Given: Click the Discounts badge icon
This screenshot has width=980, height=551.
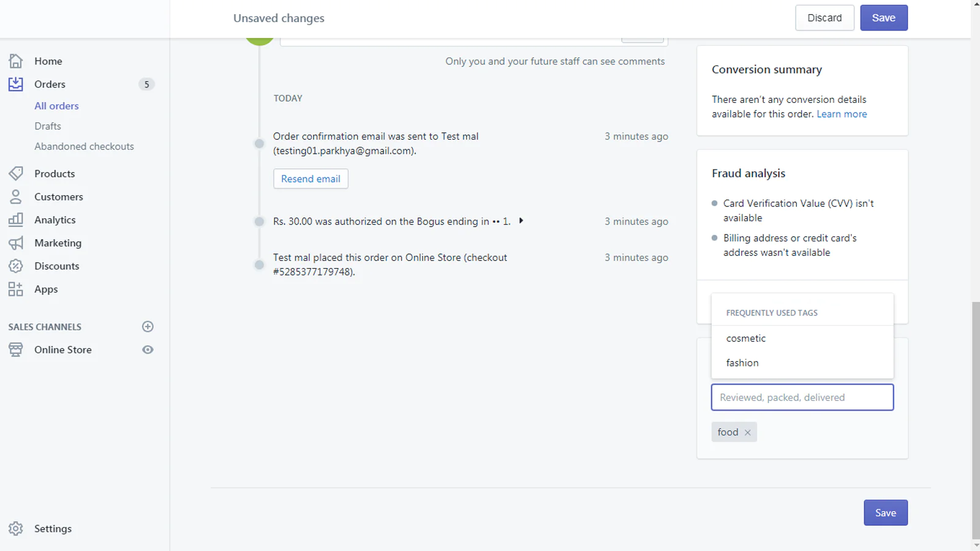Looking at the screenshot, I should (16, 266).
